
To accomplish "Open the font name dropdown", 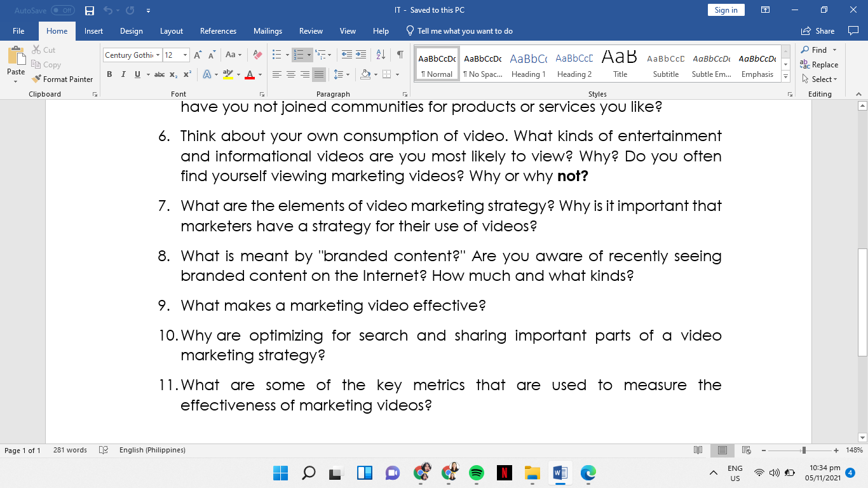I will coord(158,55).
